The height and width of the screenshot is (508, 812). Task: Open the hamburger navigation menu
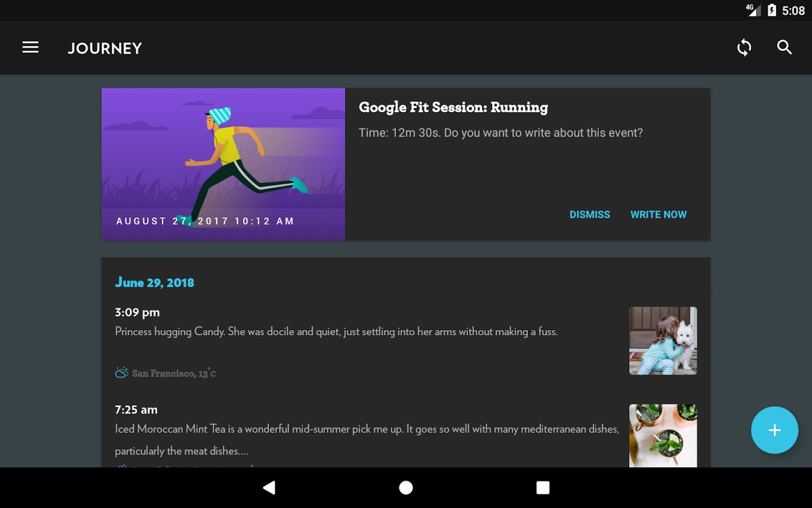coord(30,47)
